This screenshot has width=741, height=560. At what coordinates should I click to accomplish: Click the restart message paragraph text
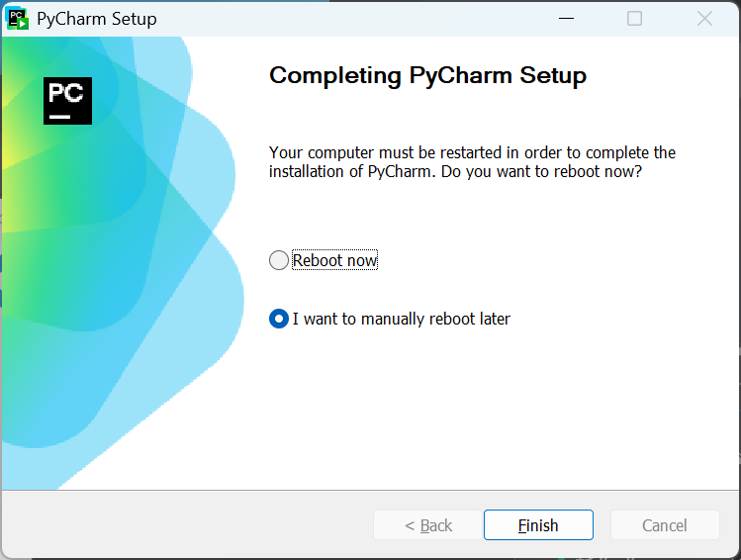tap(472, 162)
